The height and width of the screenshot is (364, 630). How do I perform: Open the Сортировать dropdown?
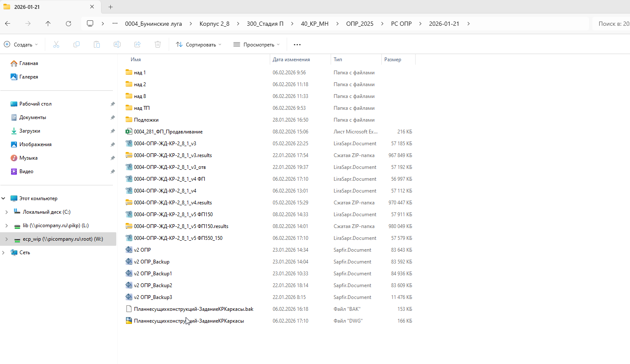point(199,44)
